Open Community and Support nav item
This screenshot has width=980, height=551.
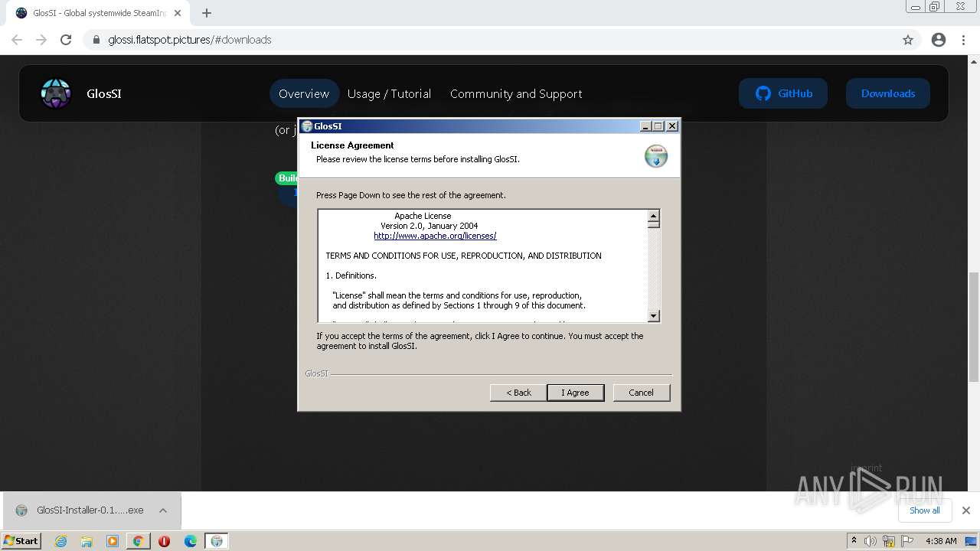516,93
